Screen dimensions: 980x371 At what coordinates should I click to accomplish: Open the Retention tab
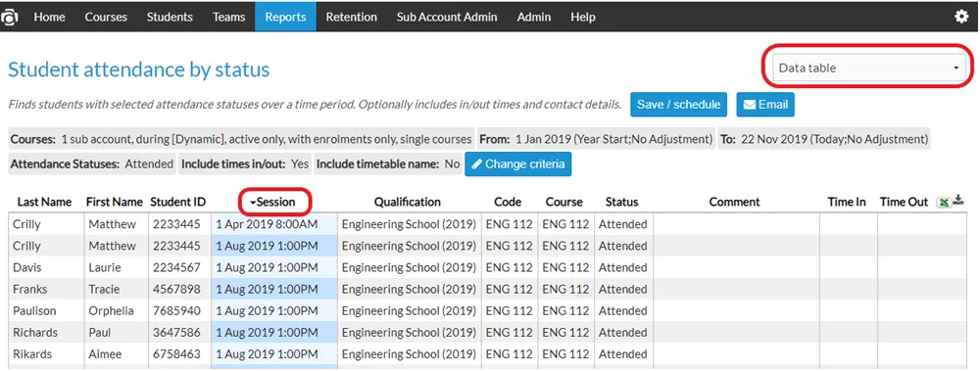pos(351,17)
